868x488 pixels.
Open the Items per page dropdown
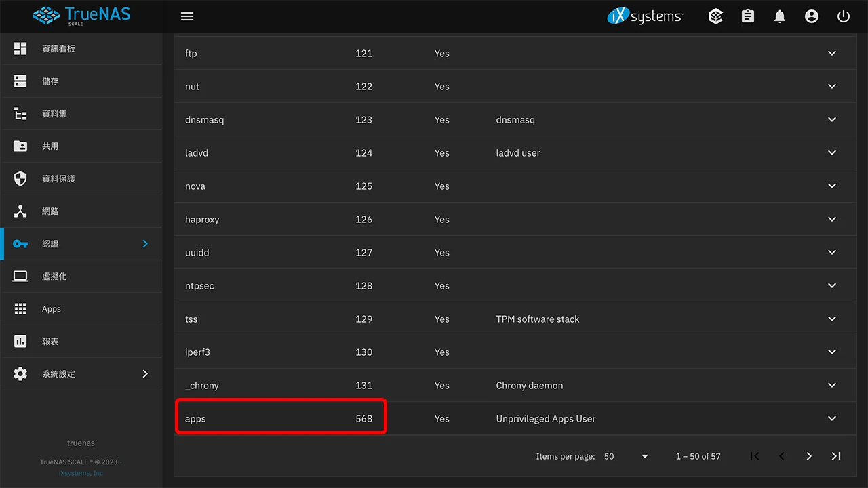626,456
